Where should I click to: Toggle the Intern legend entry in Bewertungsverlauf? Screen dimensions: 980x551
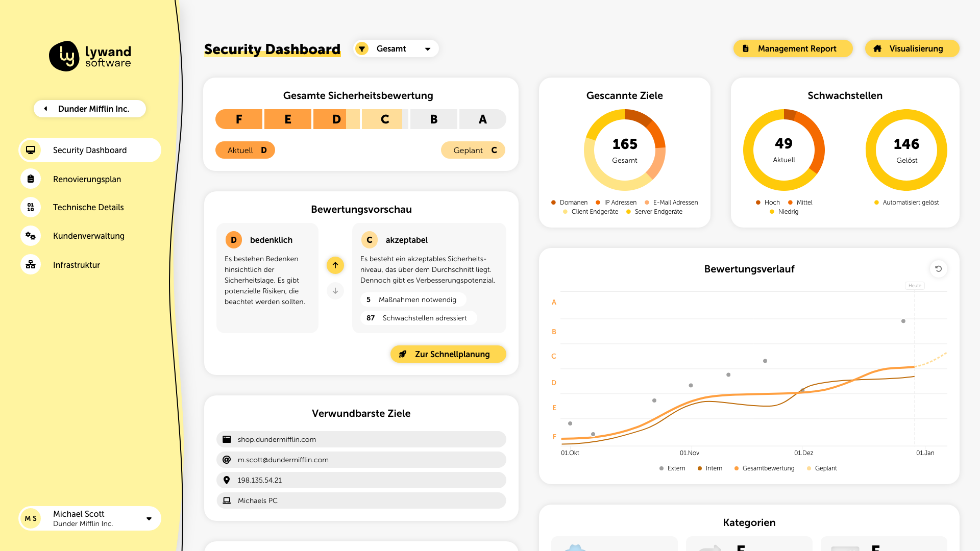(x=709, y=468)
